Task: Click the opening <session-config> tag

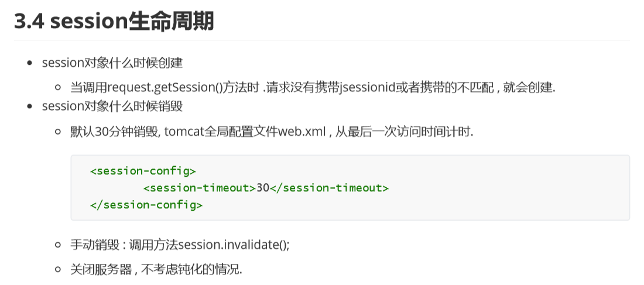Action: click(x=143, y=171)
